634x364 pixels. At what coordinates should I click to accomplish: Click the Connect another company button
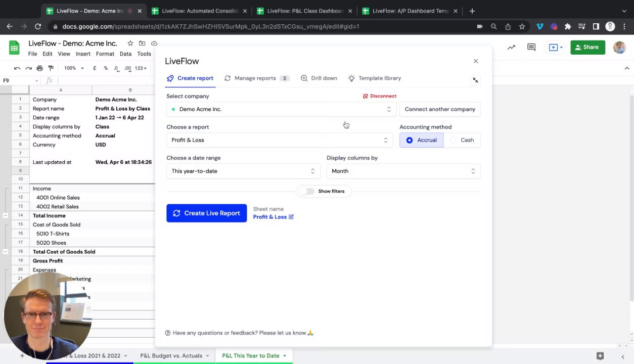click(x=440, y=109)
